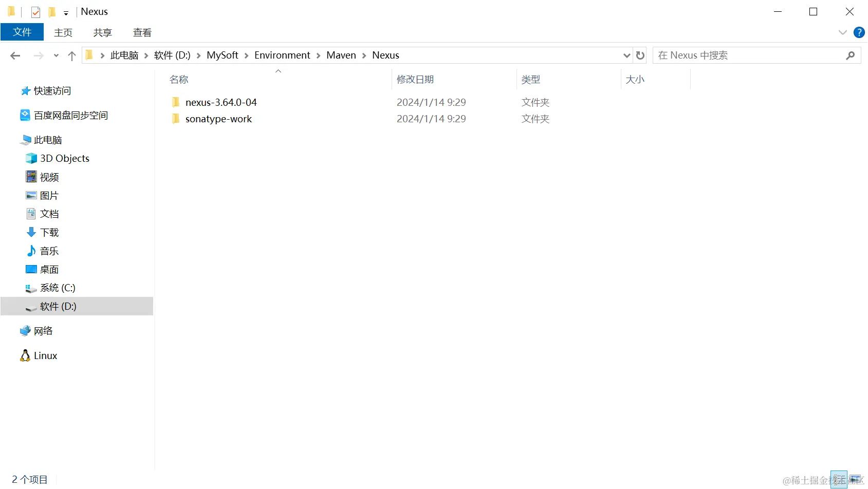Select the nexus-3.64.0-04 folder

(x=221, y=102)
